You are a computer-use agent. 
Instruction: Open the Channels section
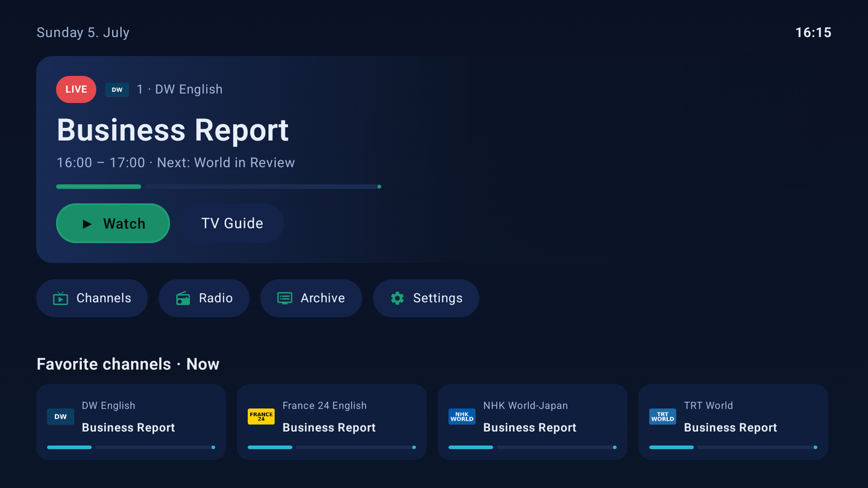point(92,298)
